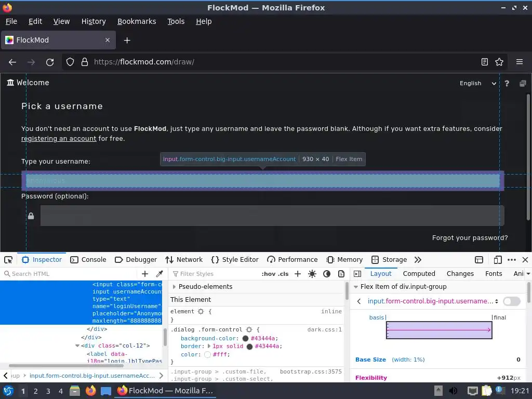532x399 pixels.
Task: Click the password input field
Action: [x=272, y=216]
